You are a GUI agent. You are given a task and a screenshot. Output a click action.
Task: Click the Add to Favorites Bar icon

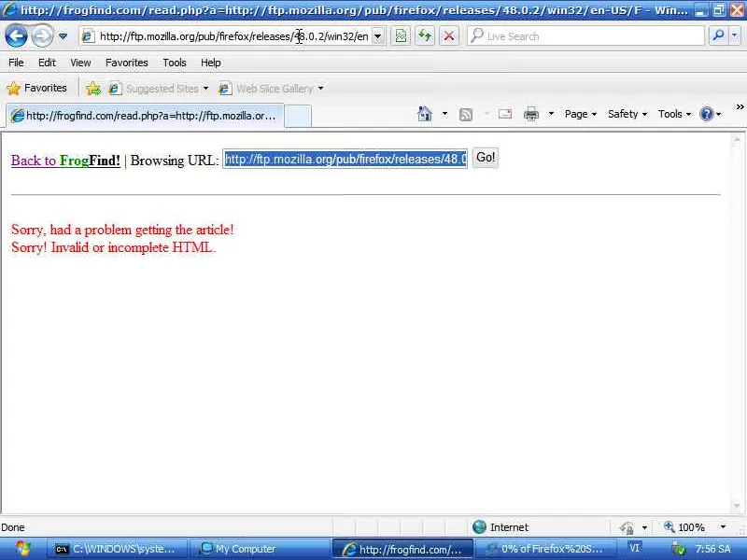(x=92, y=88)
